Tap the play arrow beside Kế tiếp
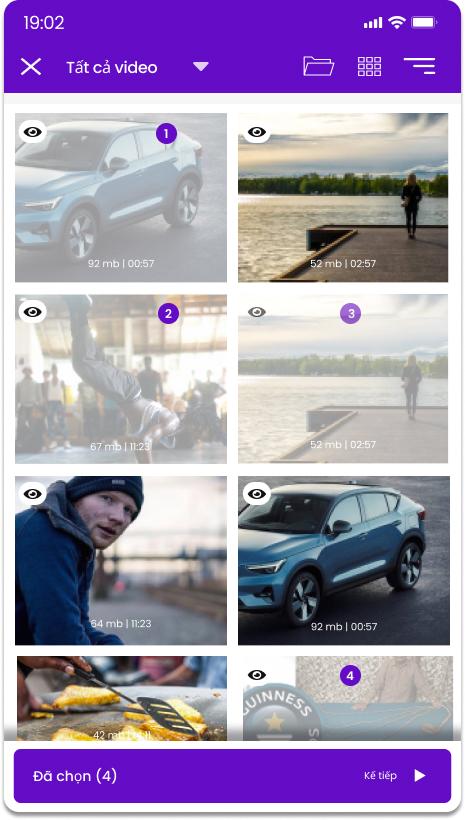Image resolution: width=465 pixels, height=820 pixels. [419, 776]
